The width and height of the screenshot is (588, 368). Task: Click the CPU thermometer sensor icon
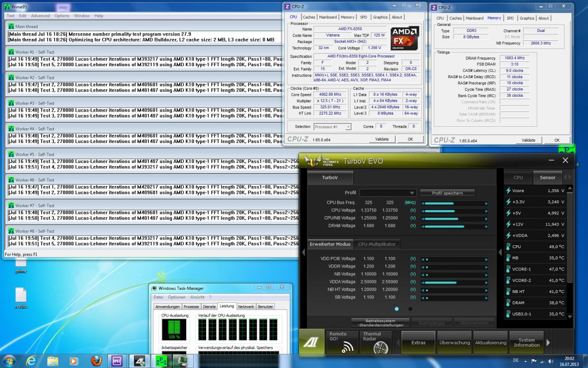click(x=508, y=247)
